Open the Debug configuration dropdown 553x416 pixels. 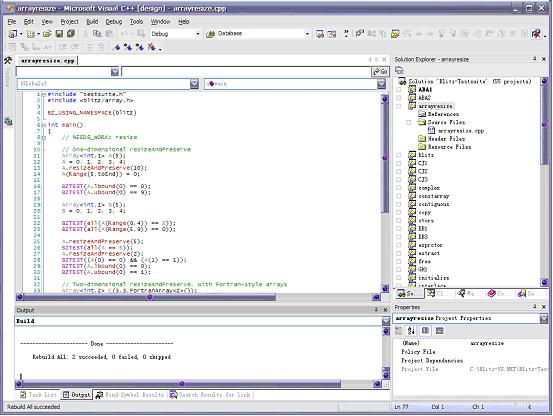(198, 34)
